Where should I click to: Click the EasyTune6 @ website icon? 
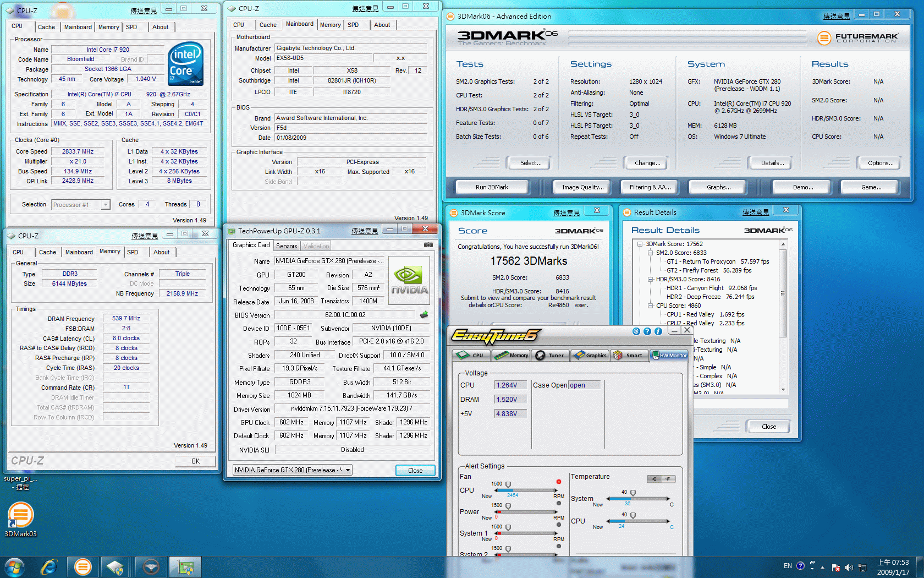coord(636,331)
